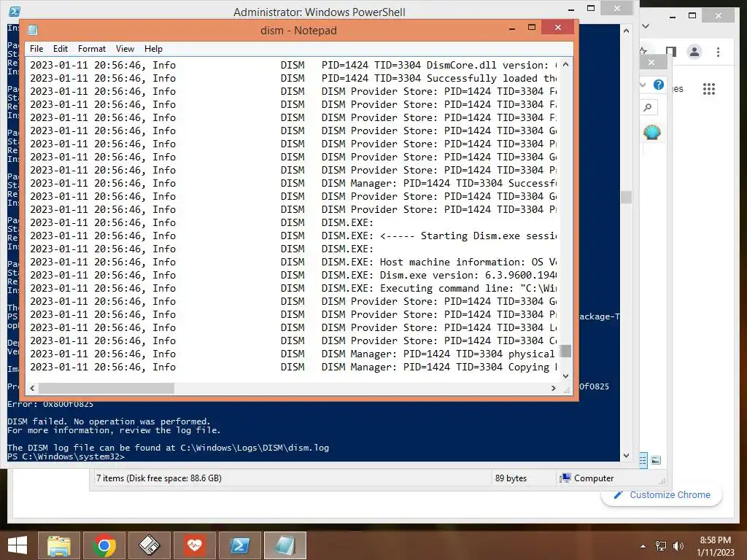Click the log line 'Host machine information'

pyautogui.click(x=295, y=262)
